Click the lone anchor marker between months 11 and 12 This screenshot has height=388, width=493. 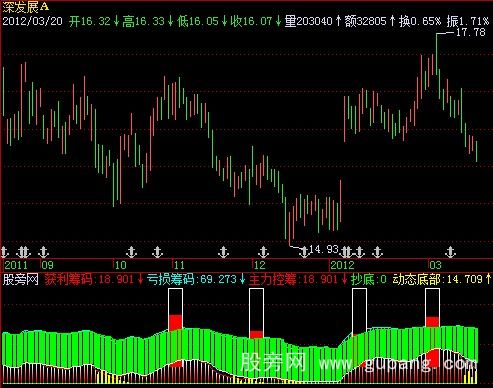(x=224, y=252)
